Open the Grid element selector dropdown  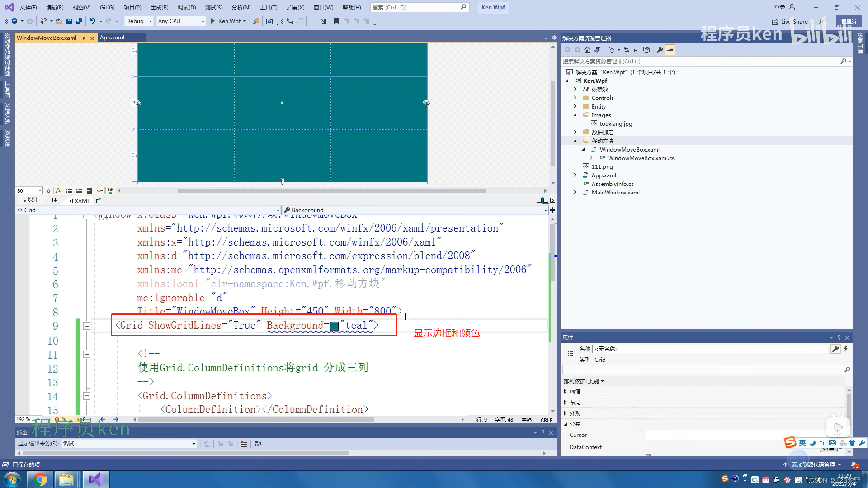pyautogui.click(x=148, y=210)
